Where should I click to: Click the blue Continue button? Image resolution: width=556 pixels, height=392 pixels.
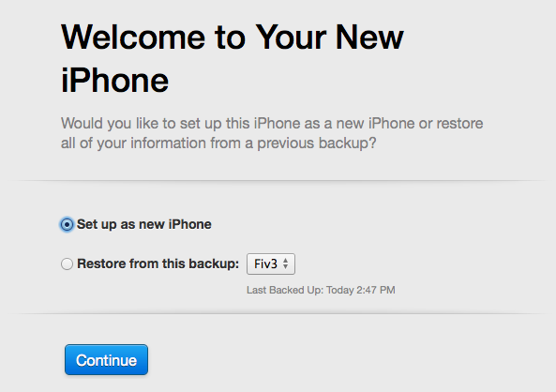106,360
